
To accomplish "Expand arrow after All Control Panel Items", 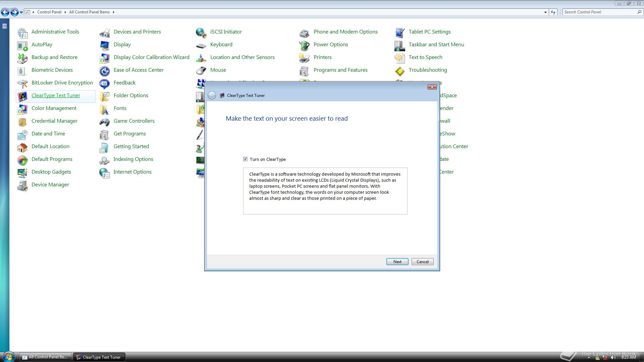I will pyautogui.click(x=113, y=12).
